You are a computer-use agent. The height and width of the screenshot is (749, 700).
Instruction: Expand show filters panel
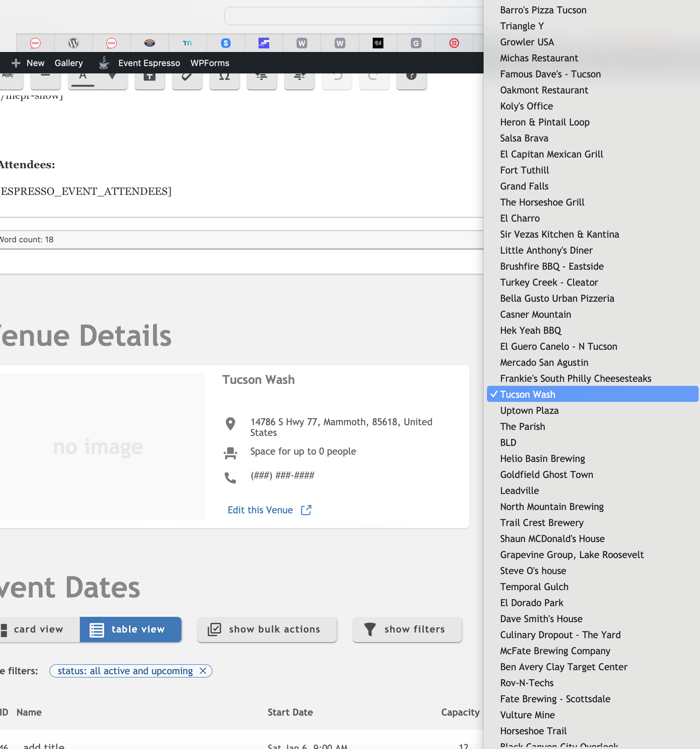407,629
